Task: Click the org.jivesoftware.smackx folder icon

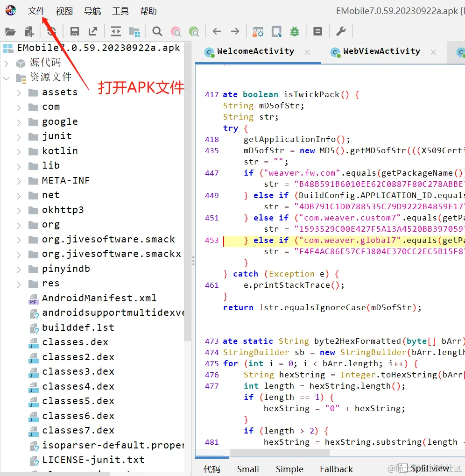Action: 33,255
